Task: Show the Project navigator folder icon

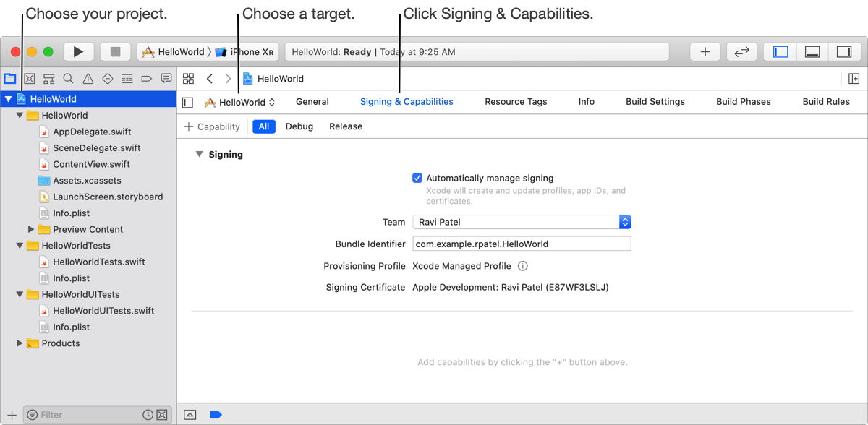Action: click(10, 78)
